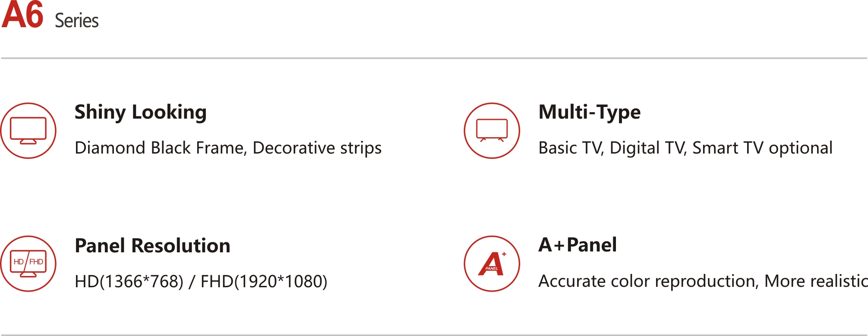Click the Panel Resolution heading
Viewport: 868px width, 336px height.
click(x=152, y=245)
